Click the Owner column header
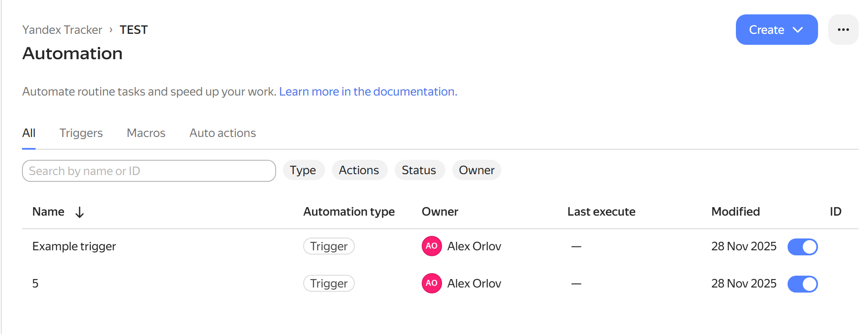Viewport: 868px width, 334px height. pos(440,211)
